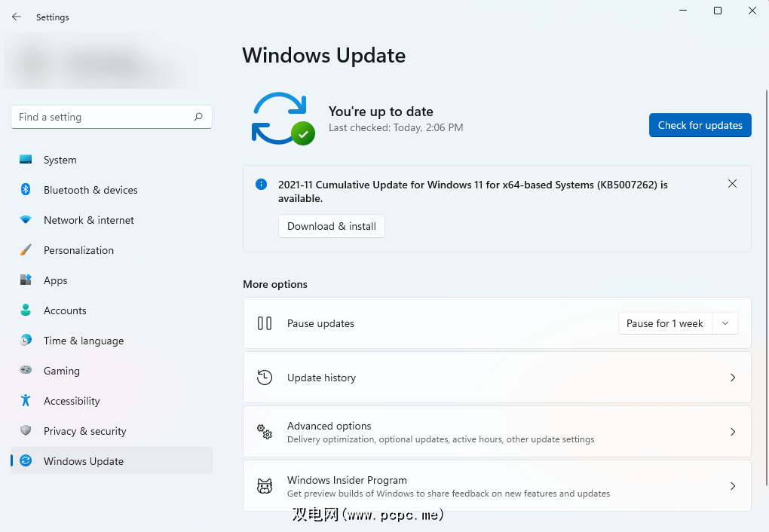Image resolution: width=769 pixels, height=532 pixels.
Task: Open Apps settings
Action: (x=112, y=280)
